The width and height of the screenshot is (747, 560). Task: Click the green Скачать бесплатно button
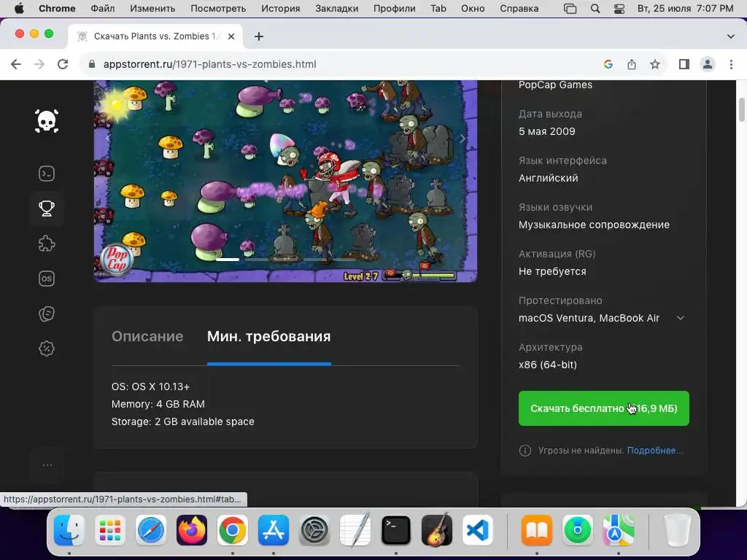coord(603,408)
